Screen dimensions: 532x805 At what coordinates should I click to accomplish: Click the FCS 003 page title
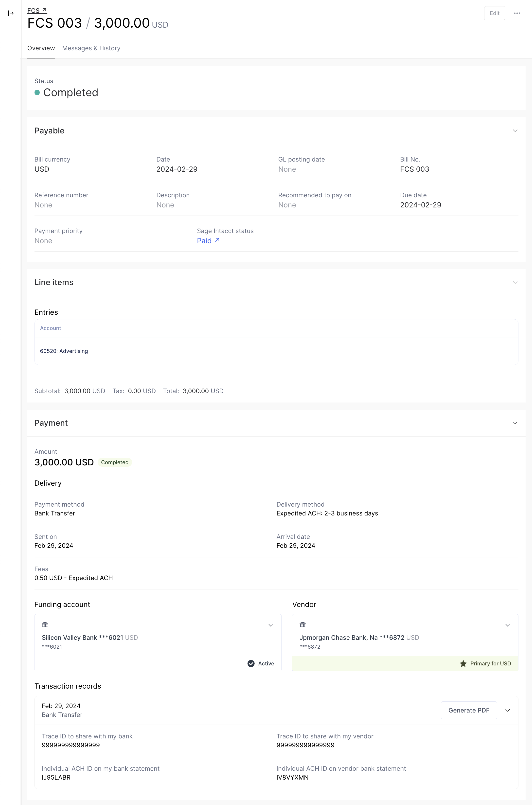[x=55, y=23]
